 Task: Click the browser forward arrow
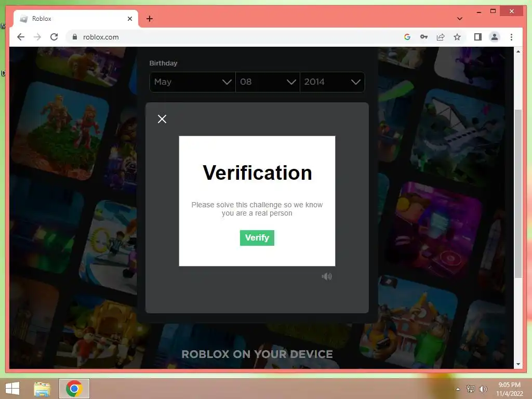click(37, 37)
